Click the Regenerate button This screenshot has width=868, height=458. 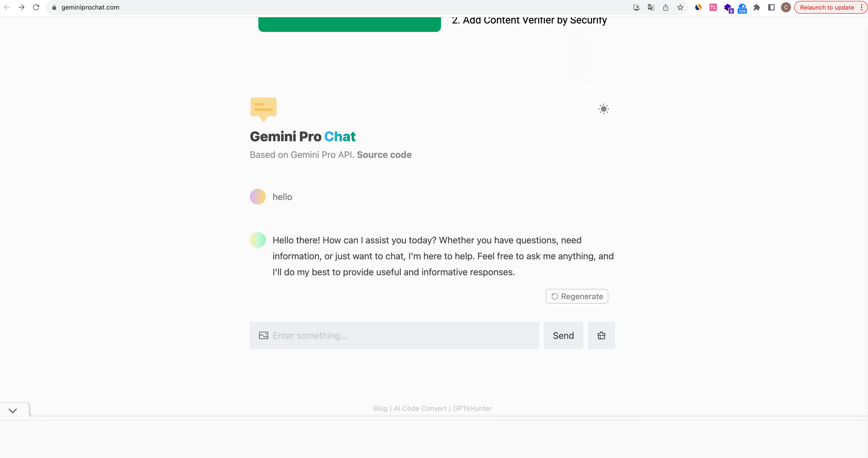click(x=577, y=296)
